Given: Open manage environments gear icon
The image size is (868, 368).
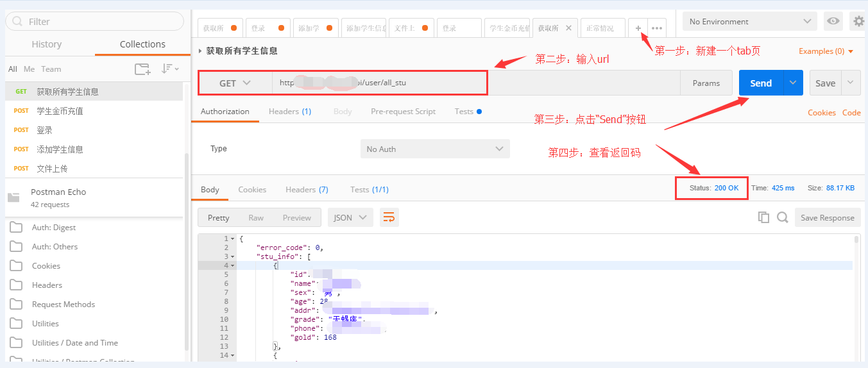Looking at the screenshot, I should [859, 21].
